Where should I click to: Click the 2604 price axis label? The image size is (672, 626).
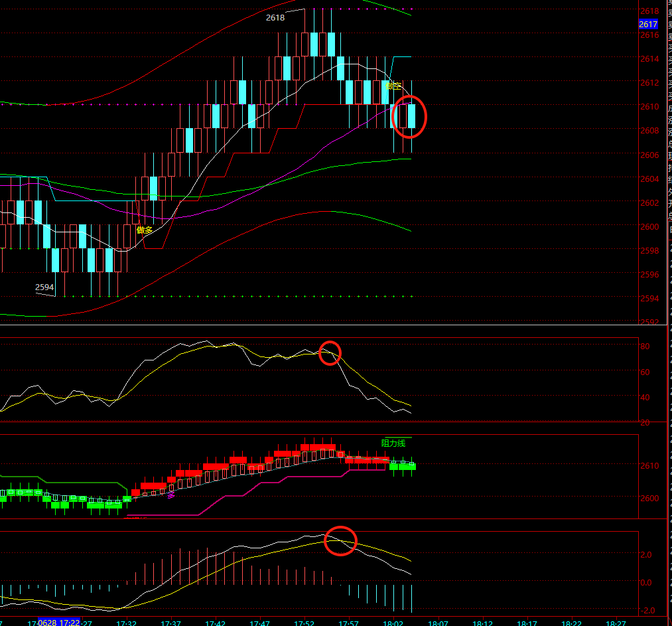coord(649,179)
